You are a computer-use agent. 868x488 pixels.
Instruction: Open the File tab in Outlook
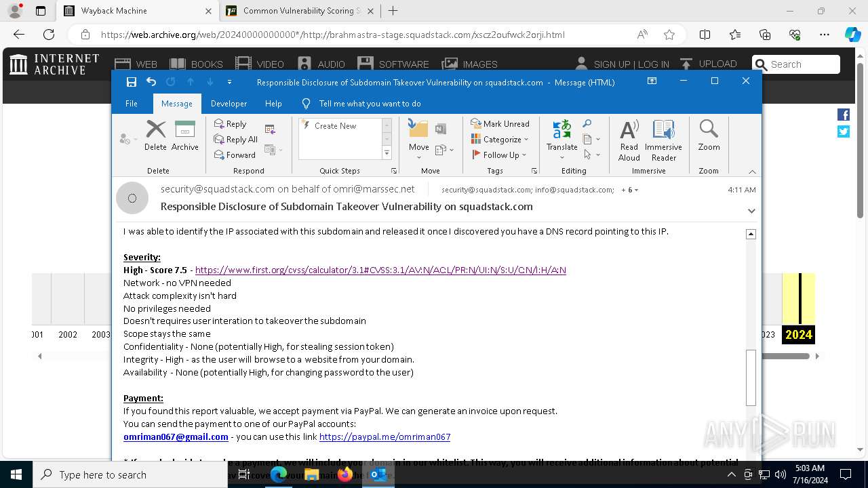tap(132, 104)
